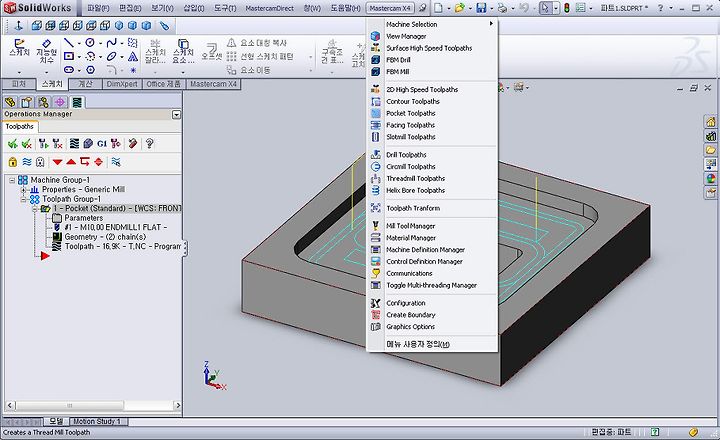Image resolution: width=720 pixels, height=440 pixels.
Task: Click the red eraser delete operations icon
Action: 133,144
